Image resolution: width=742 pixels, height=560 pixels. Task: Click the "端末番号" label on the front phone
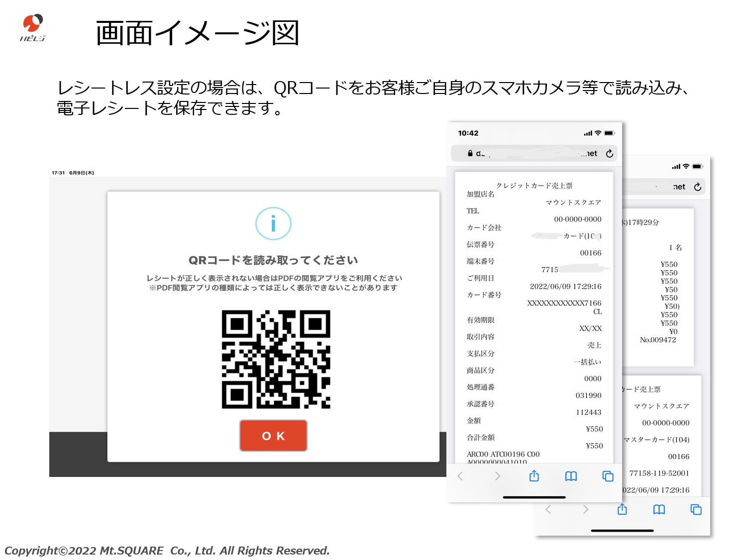click(481, 261)
